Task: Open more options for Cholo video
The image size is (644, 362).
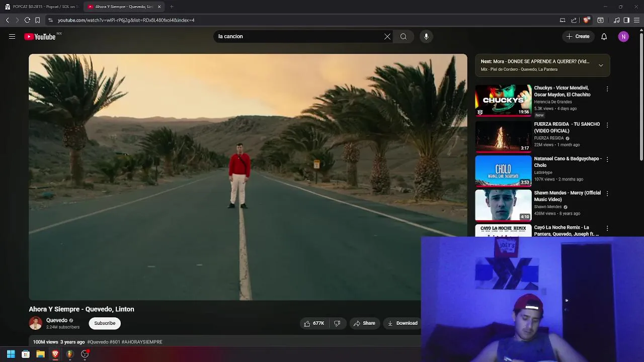Action: pos(607,159)
